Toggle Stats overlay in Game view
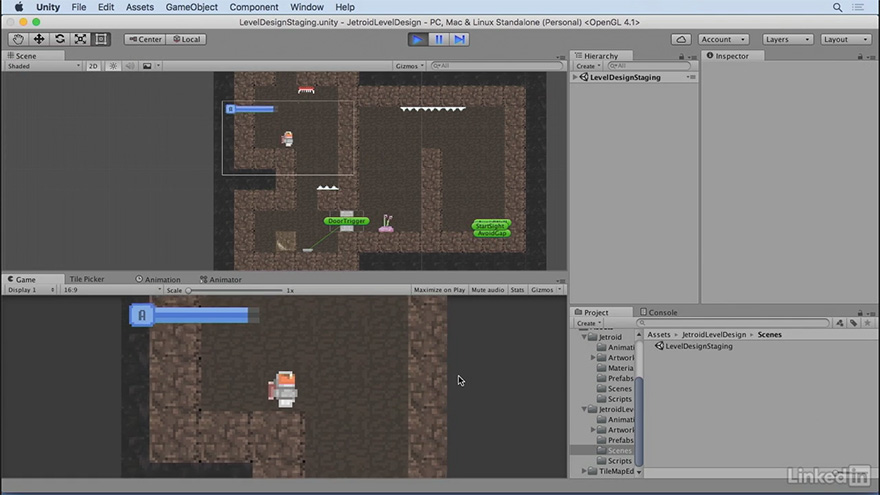The height and width of the screenshot is (495, 880). pos(517,290)
